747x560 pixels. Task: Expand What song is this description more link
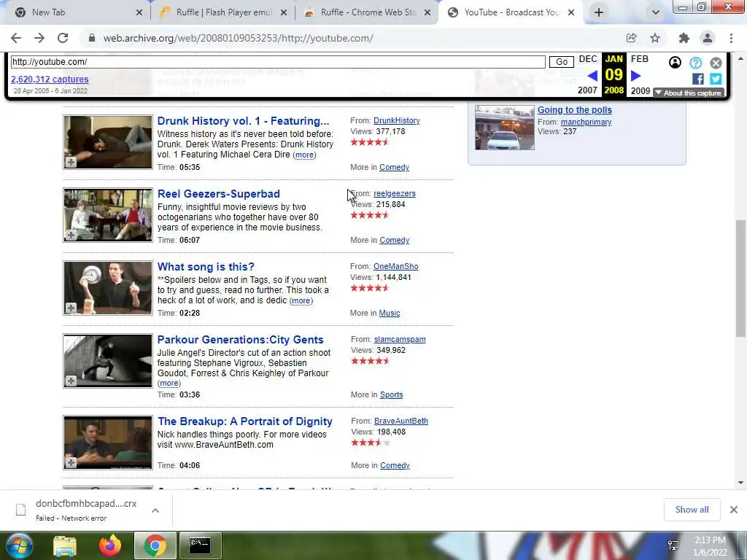point(301,300)
